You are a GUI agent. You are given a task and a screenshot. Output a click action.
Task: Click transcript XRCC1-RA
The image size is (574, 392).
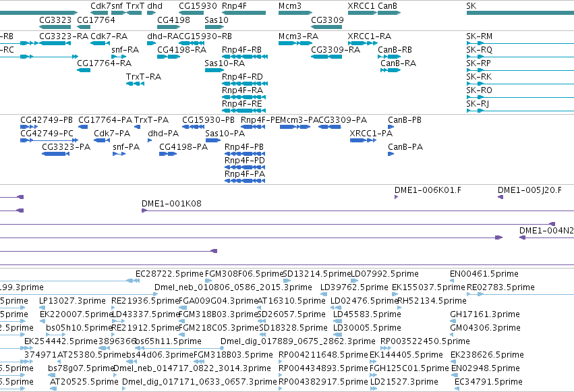370,36
